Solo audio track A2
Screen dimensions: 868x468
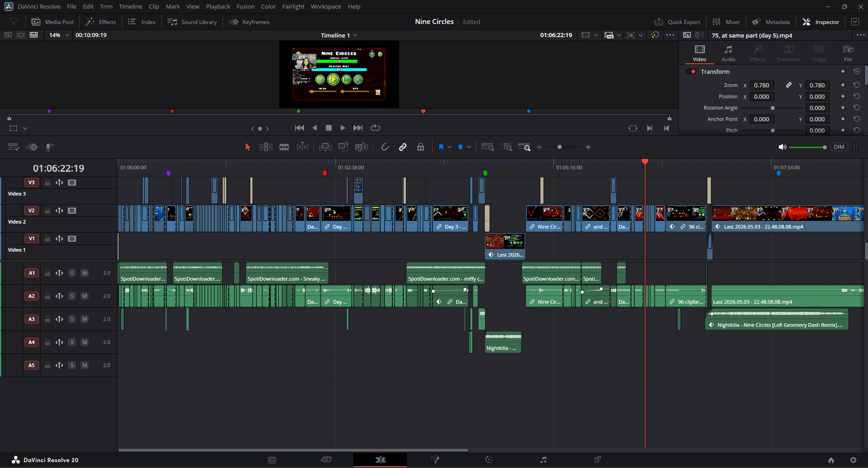pos(72,296)
